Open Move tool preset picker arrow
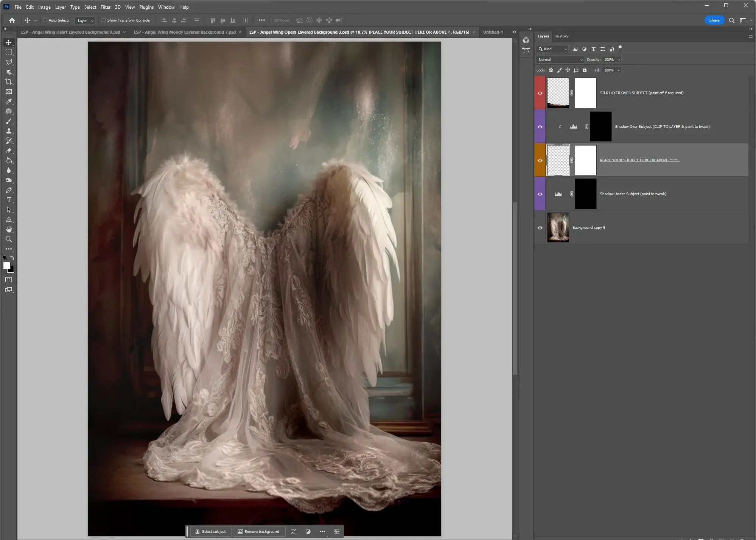 (36, 20)
